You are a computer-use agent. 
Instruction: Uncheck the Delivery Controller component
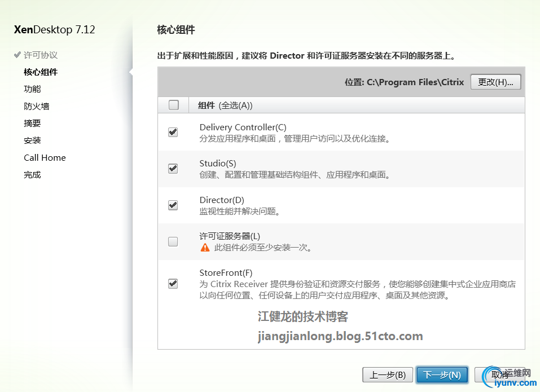(x=173, y=132)
